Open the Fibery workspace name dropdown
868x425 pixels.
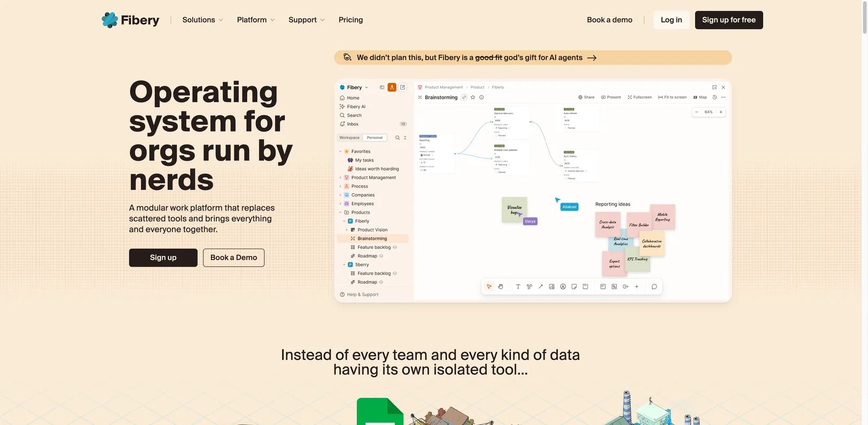point(354,87)
